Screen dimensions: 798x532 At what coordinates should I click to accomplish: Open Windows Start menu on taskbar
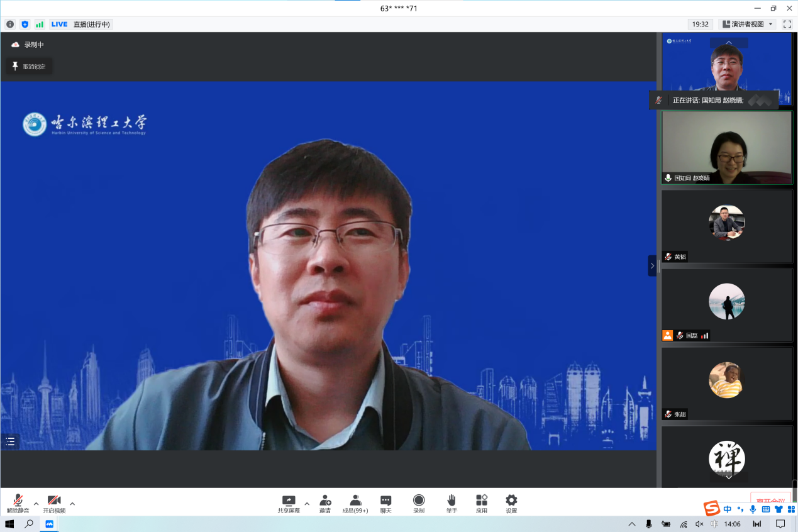tap(9, 524)
